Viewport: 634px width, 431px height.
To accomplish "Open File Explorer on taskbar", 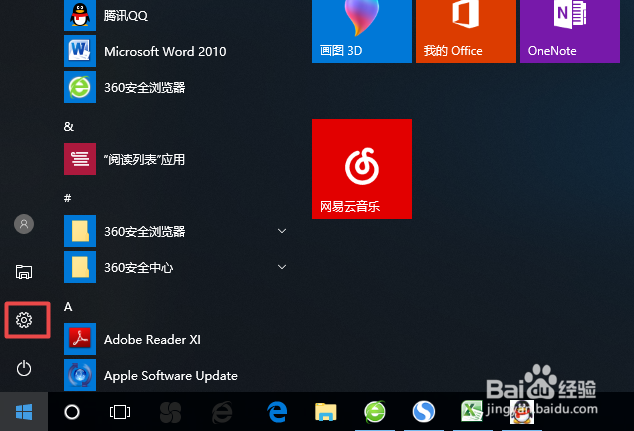I will pos(326,412).
